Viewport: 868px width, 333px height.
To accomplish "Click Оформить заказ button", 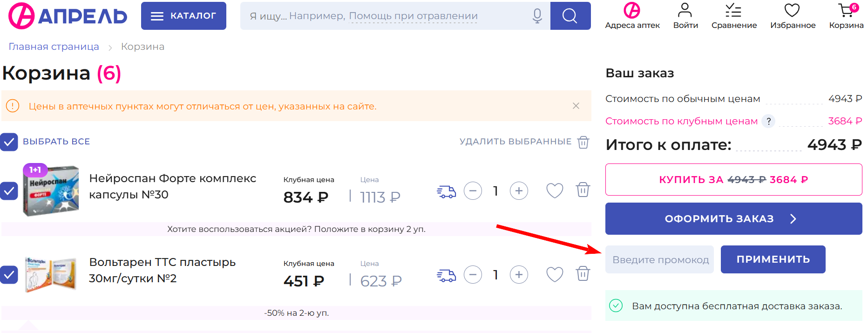I will coord(733,218).
